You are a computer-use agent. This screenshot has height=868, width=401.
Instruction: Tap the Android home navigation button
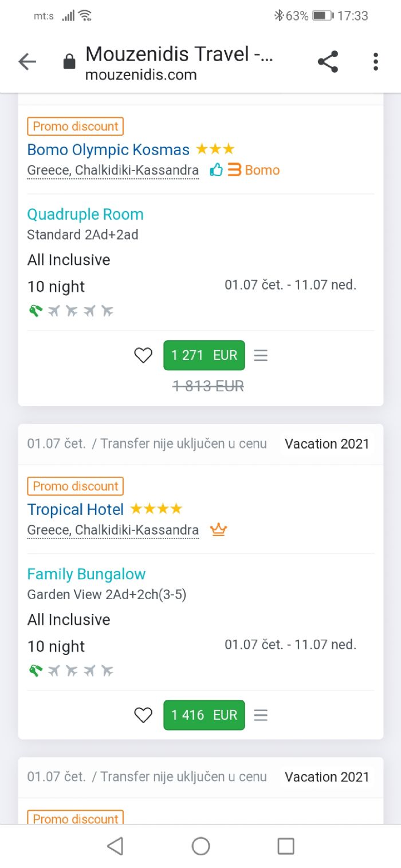[200, 846]
